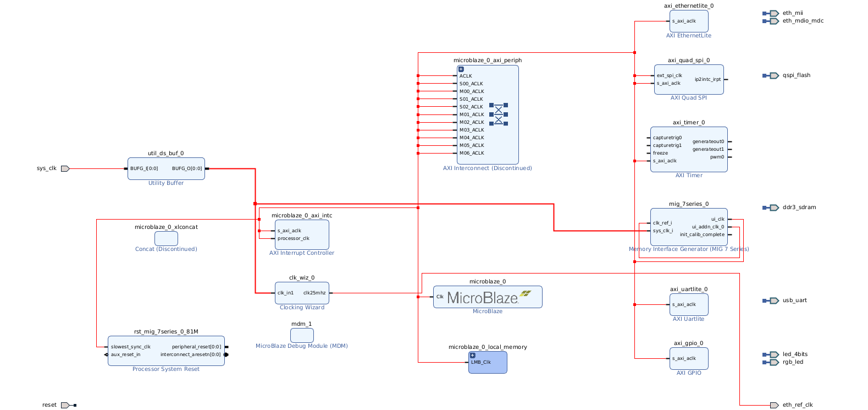Select the clk_in1 pin on clk_wiz_0
This screenshot has height=410, width=868.
[286, 293]
